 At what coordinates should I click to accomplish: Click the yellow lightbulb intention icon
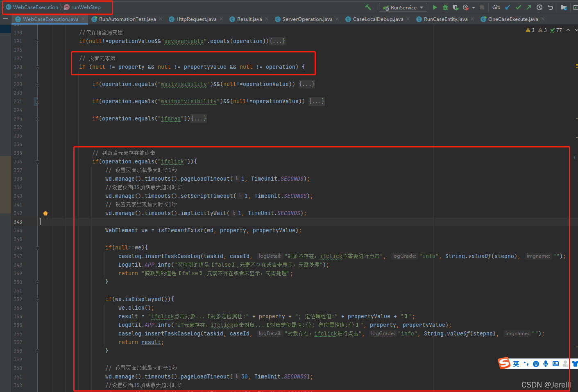(45, 214)
